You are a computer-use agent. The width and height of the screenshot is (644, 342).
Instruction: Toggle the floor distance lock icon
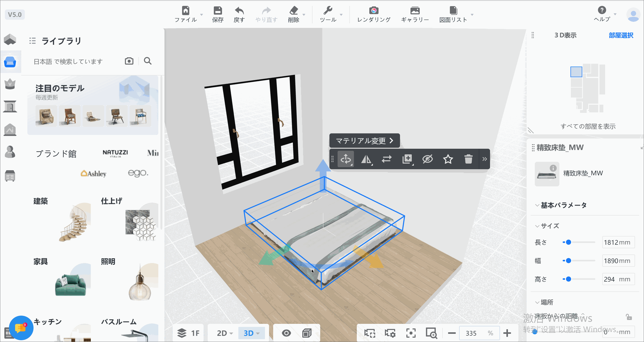pos(629,317)
